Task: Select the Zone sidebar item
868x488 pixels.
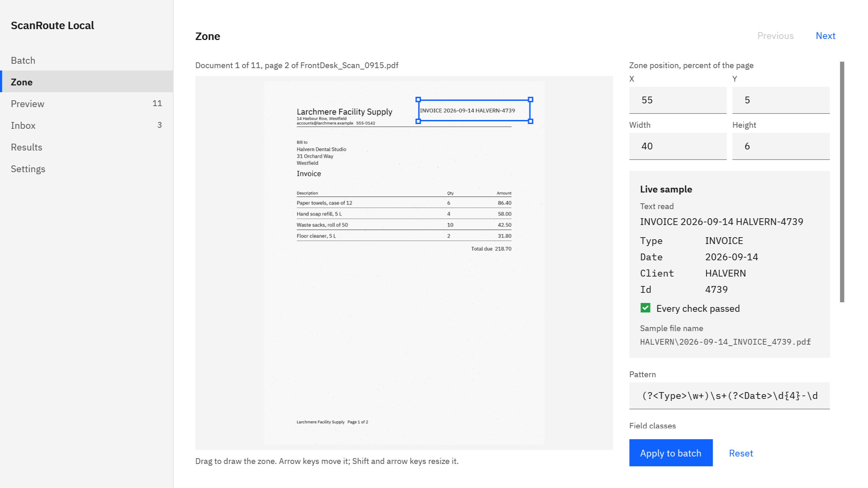Action: click(x=86, y=82)
